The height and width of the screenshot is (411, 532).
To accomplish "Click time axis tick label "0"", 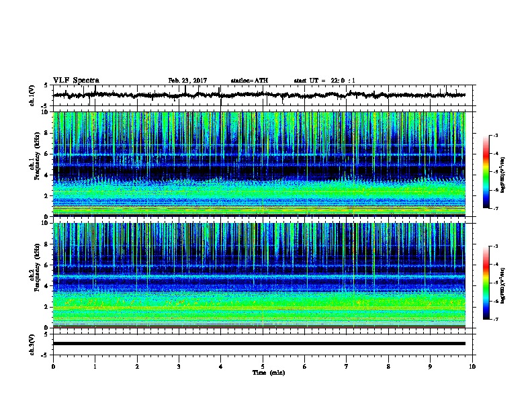I will [x=53, y=367].
